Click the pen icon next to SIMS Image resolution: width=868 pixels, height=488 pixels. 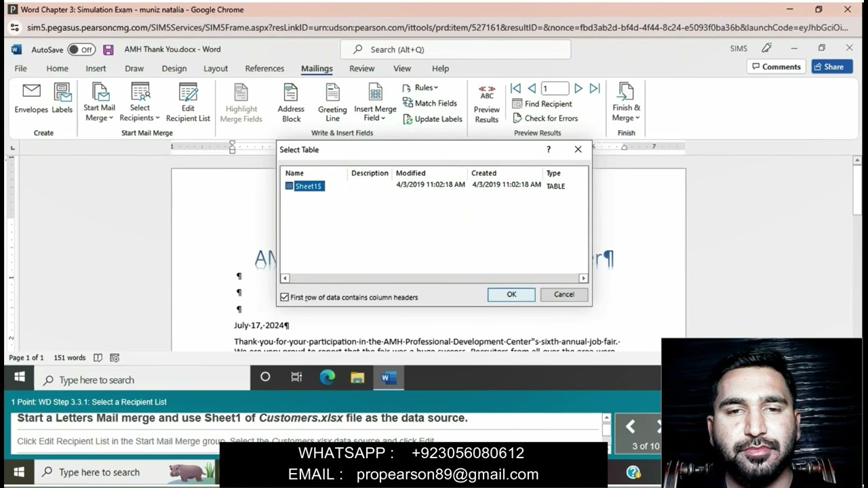click(766, 48)
